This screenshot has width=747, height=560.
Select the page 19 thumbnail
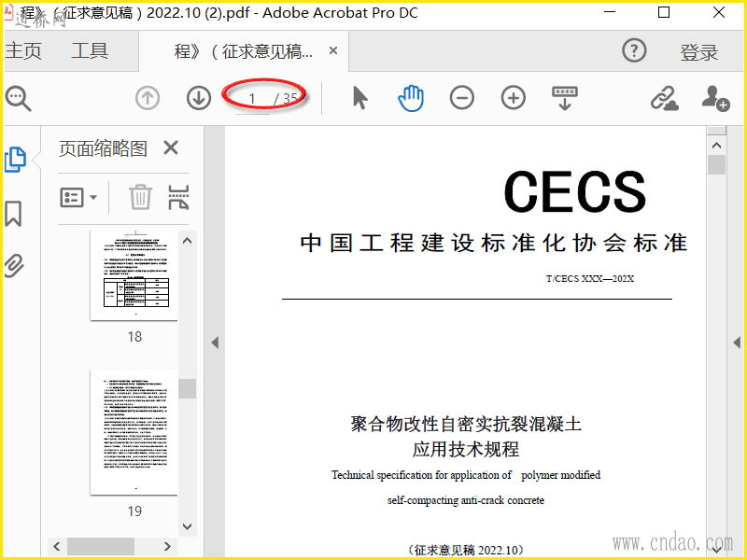click(x=134, y=431)
